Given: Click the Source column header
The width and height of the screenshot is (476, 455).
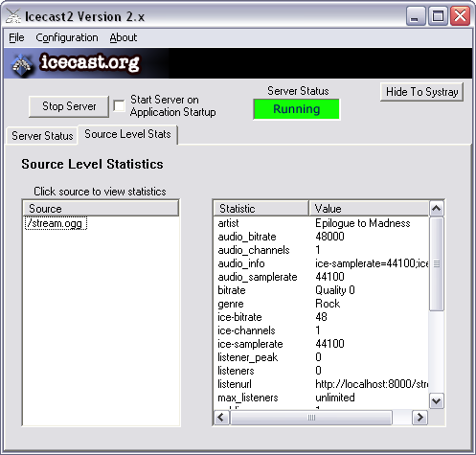Looking at the screenshot, I should (101, 209).
